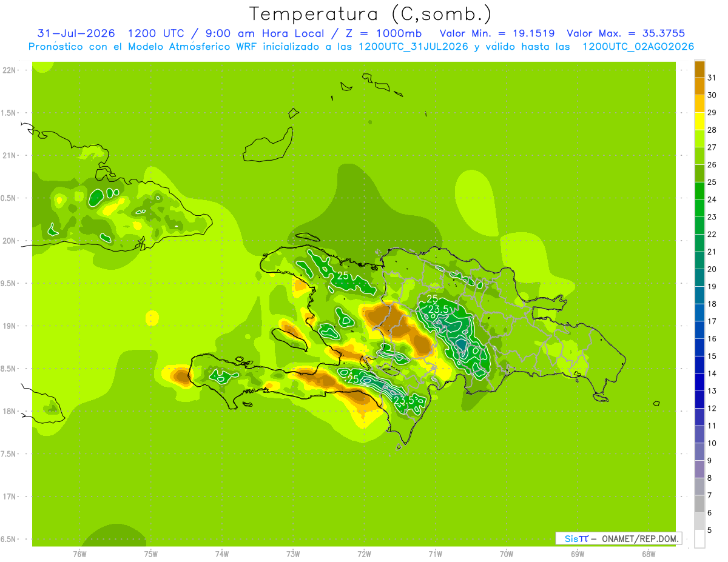Image resolution: width=728 pixels, height=562 pixels.
Task: Click the legend value "15"
Action: (712, 356)
